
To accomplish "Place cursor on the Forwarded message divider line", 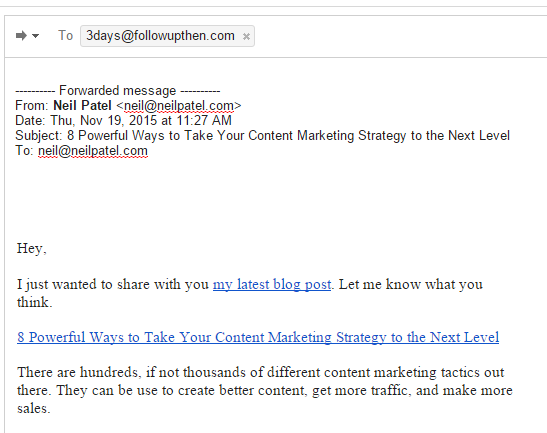I will click(118, 91).
